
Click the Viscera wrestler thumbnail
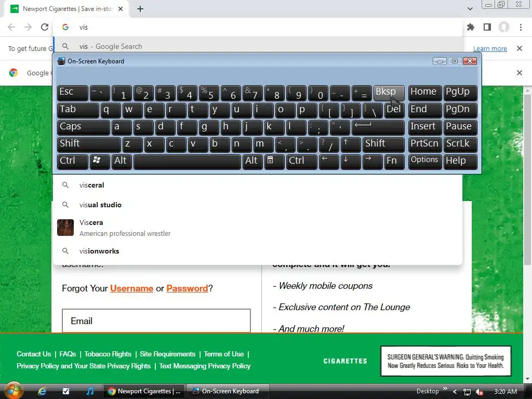(x=65, y=228)
